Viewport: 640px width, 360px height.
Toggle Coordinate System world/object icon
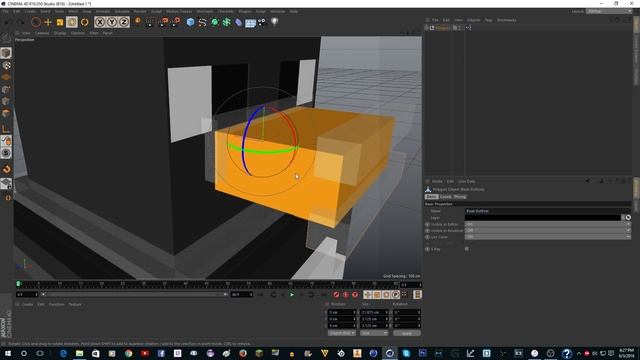138,21
